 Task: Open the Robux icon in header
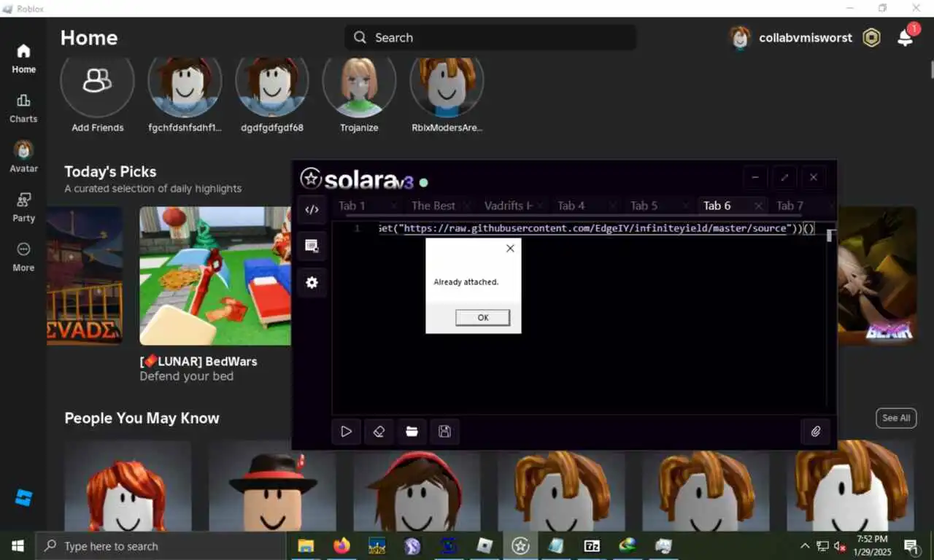coord(871,38)
